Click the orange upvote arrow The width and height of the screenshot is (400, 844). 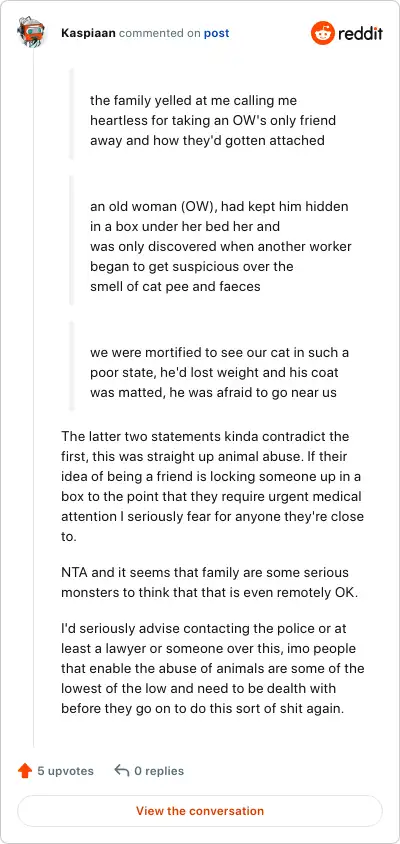pos(25,771)
